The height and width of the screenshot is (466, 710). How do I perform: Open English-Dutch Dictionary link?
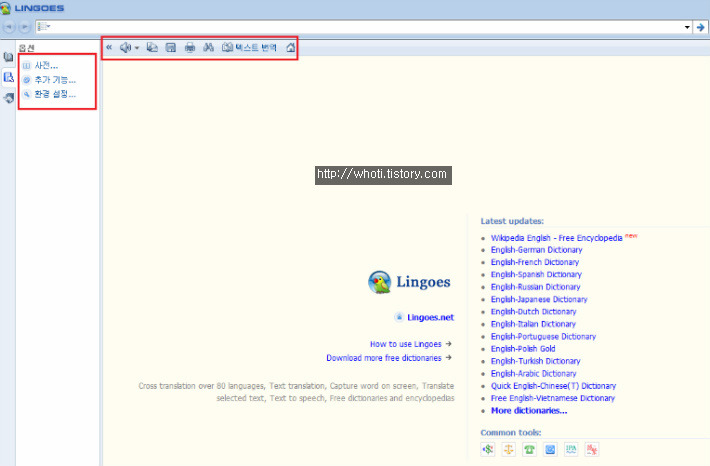(533, 312)
